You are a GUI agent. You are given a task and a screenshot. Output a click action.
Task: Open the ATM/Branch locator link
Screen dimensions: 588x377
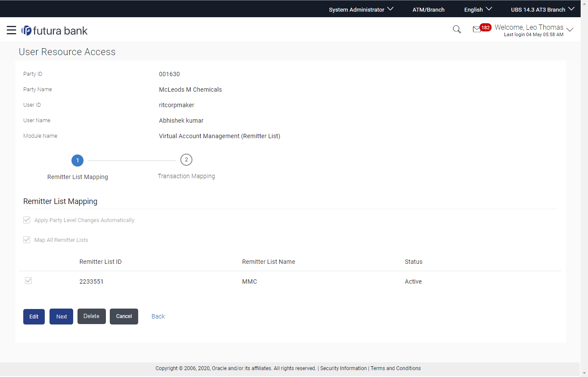pos(428,9)
